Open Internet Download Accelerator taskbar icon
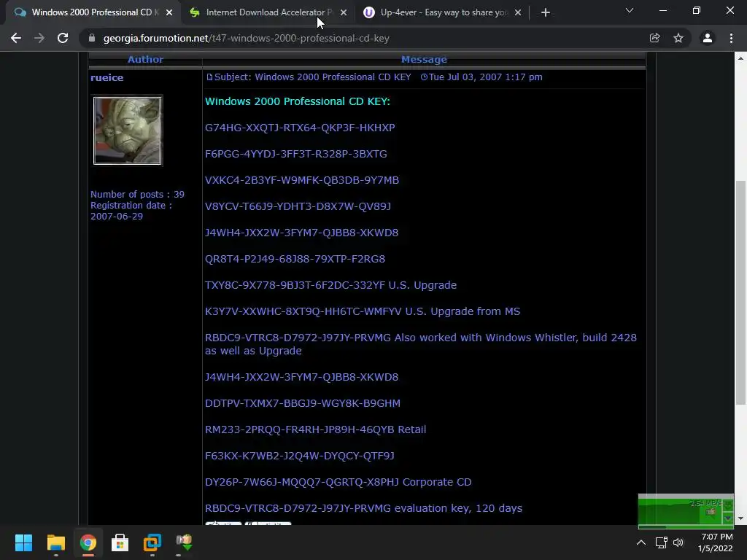This screenshot has width=747, height=560. [185, 542]
